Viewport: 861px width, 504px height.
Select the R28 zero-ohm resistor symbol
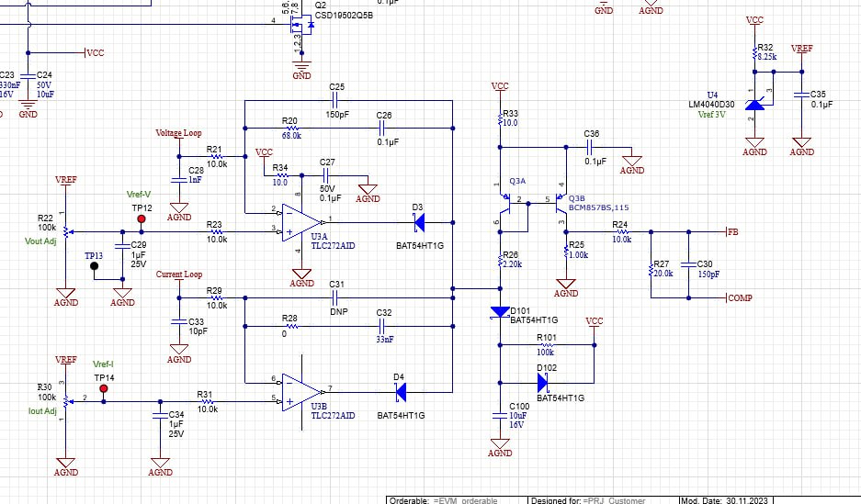click(291, 326)
